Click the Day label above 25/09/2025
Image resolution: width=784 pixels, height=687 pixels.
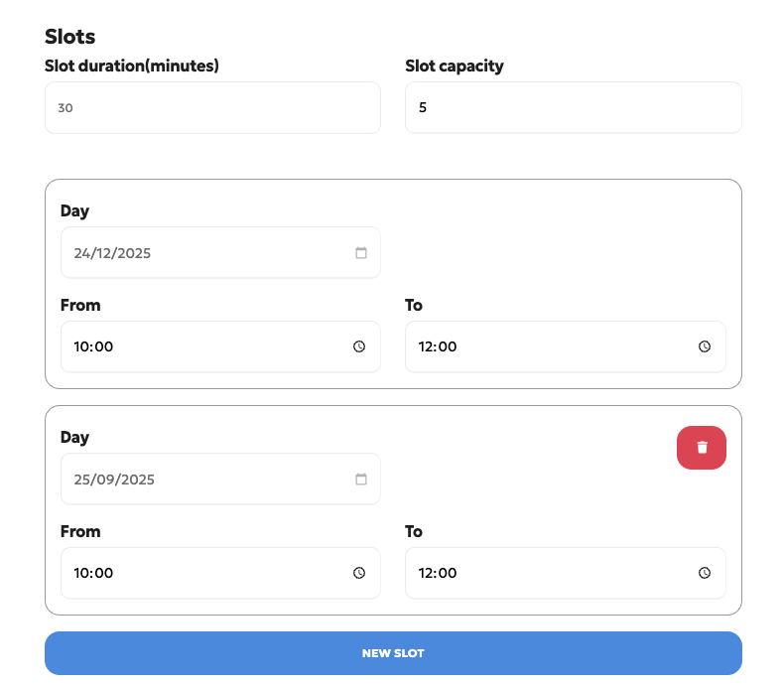pyautogui.click(x=75, y=437)
